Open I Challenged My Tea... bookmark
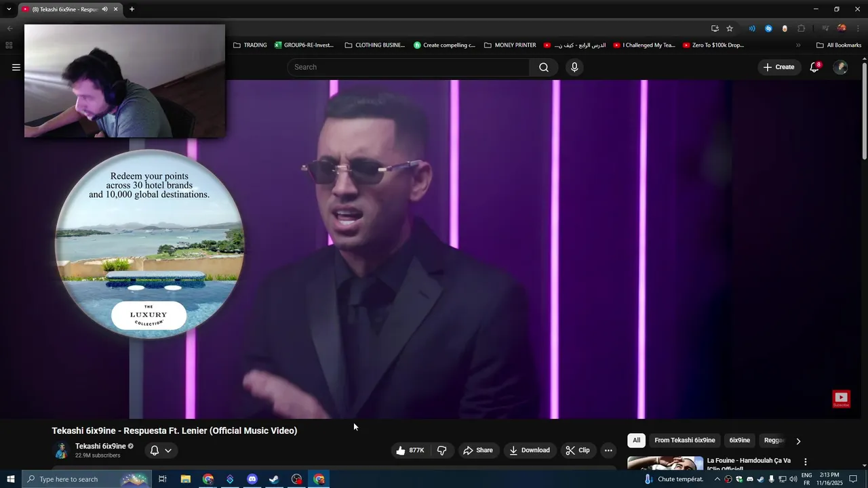The image size is (868, 488). 644,45
